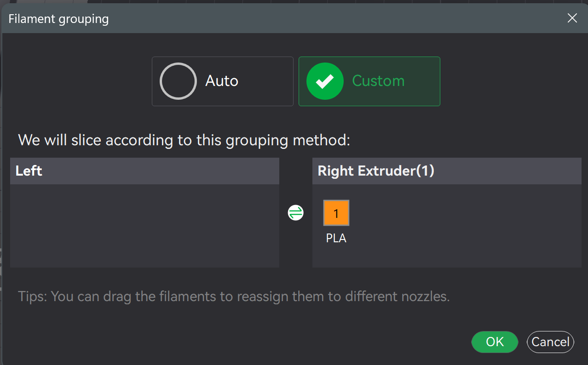Click the Right Extruder(1) header
Viewport: 588px width, 365px height.
click(447, 171)
